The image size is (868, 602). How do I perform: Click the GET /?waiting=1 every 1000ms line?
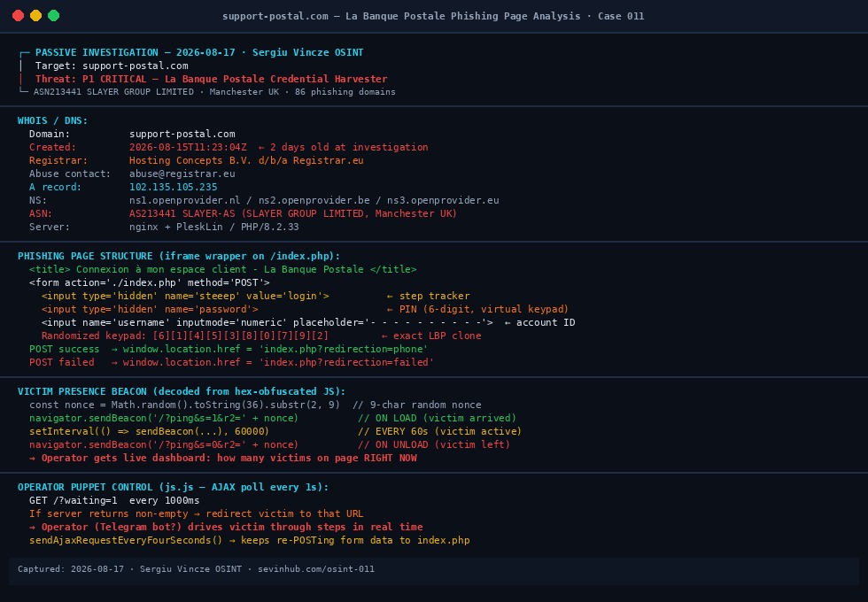coord(114,501)
